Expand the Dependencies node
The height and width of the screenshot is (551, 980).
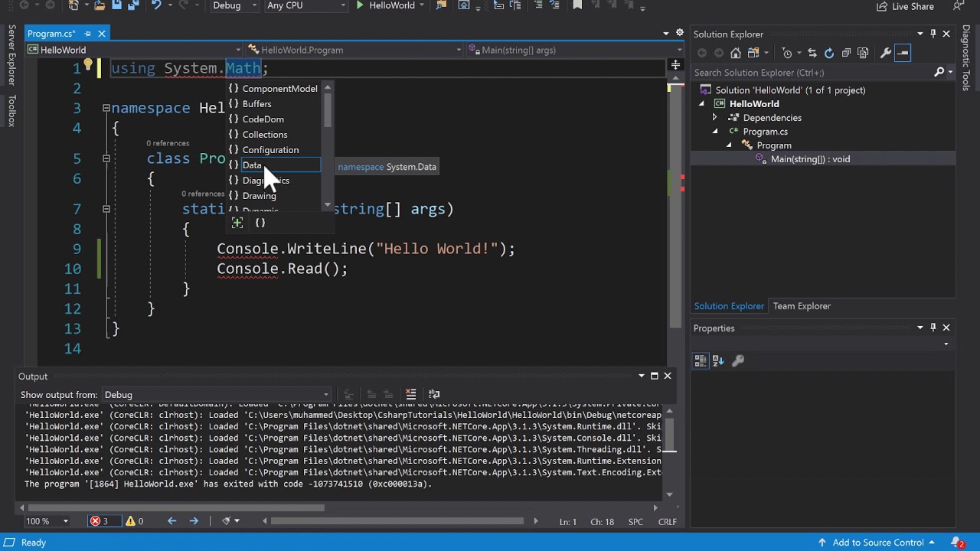tap(714, 118)
